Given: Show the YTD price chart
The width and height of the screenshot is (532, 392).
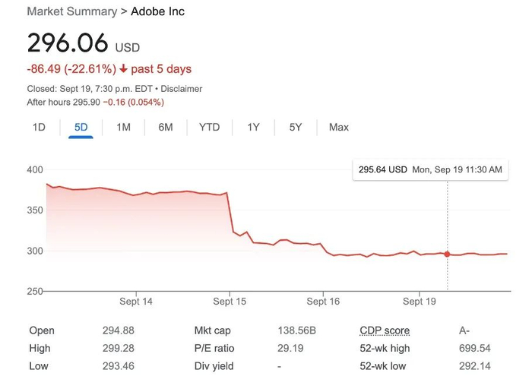Looking at the screenshot, I should coord(209,127).
